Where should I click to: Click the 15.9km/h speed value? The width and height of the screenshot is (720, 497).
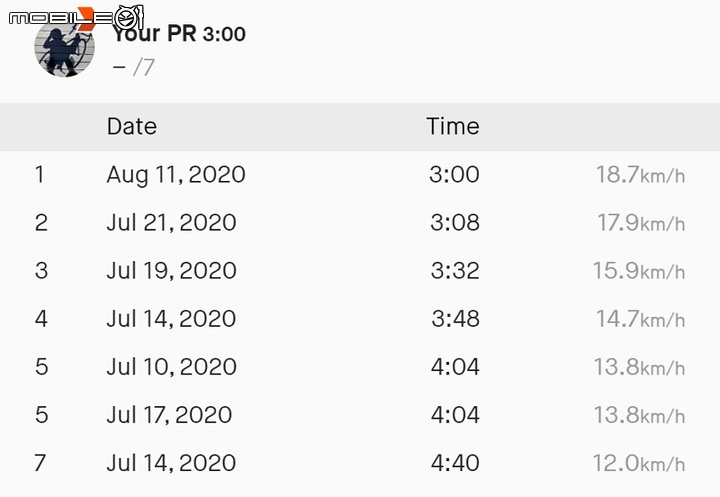pos(639,271)
